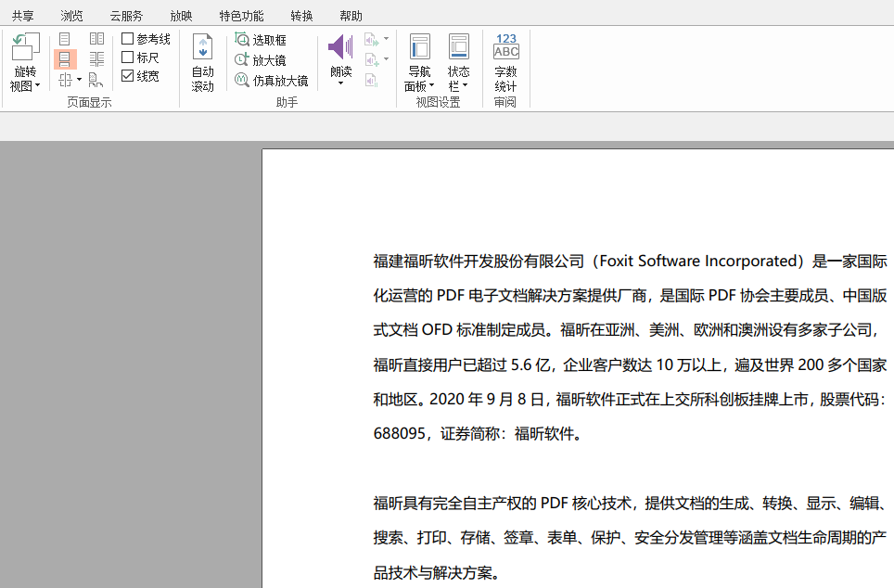The width and height of the screenshot is (894, 588).
Task: Activate the Magnifier tool (放大镜)
Action: [265, 58]
